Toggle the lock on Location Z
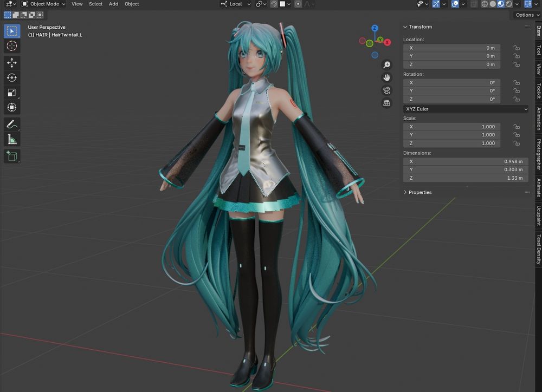This screenshot has height=392, width=542. pyautogui.click(x=517, y=64)
